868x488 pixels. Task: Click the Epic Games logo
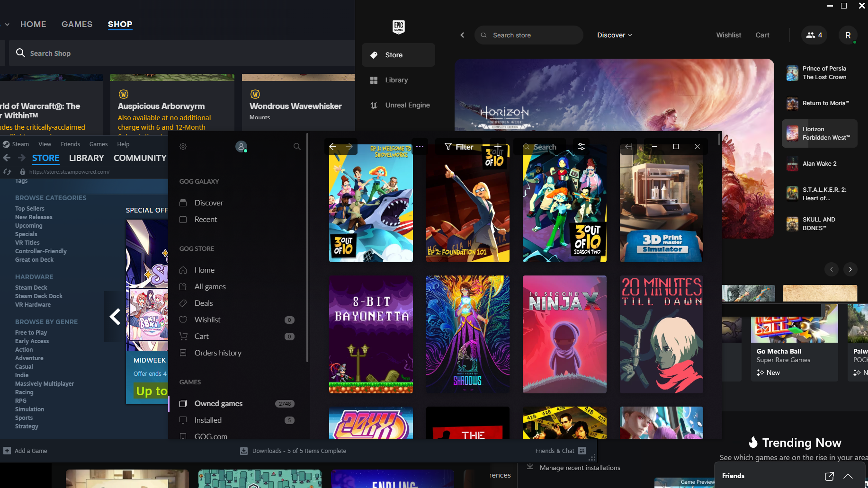[x=398, y=27]
